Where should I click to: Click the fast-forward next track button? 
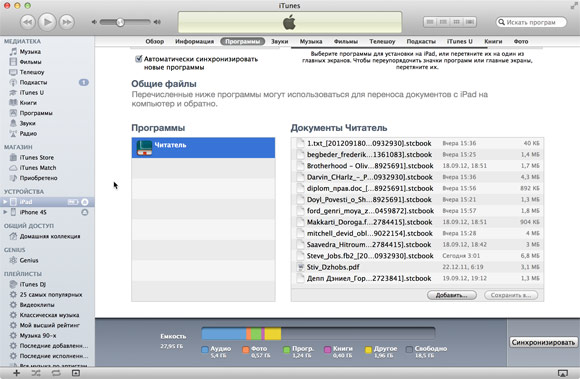67,22
